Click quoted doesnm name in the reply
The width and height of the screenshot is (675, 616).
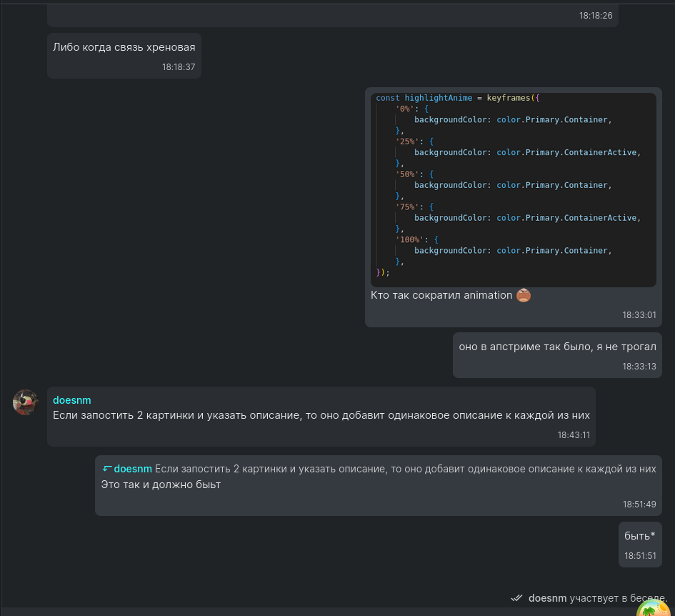point(133,469)
